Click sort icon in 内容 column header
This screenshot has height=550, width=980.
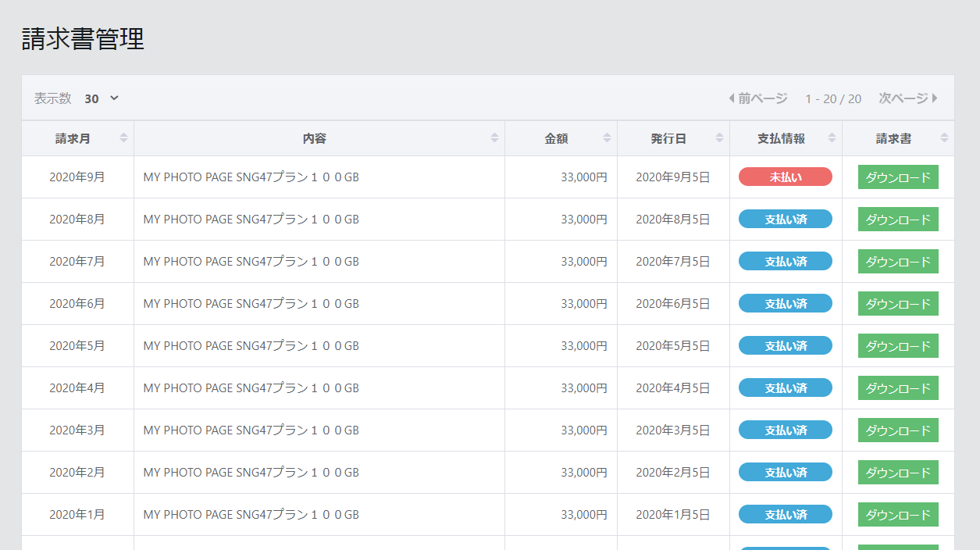click(494, 138)
